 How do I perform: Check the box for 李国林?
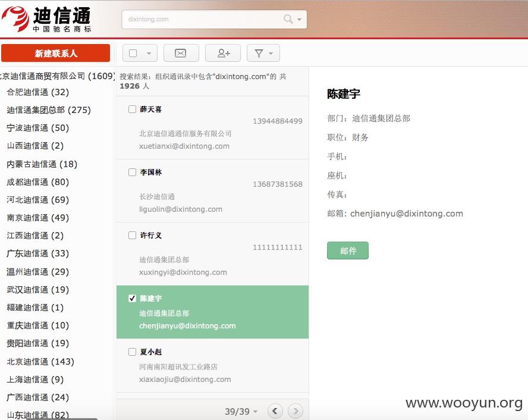pos(133,172)
